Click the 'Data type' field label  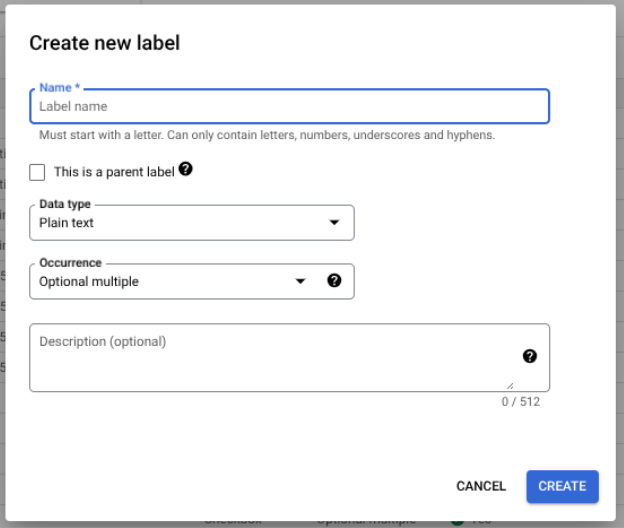point(65,204)
